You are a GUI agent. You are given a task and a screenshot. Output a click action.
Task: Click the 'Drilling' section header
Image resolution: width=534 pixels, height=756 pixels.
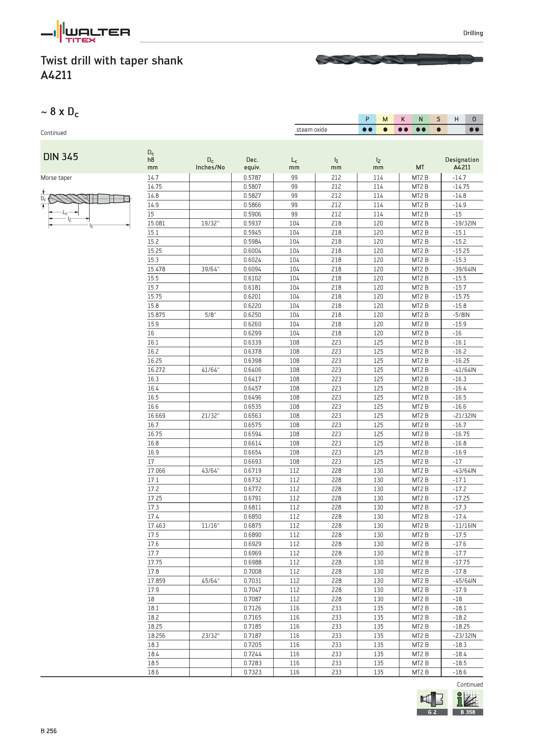point(473,33)
